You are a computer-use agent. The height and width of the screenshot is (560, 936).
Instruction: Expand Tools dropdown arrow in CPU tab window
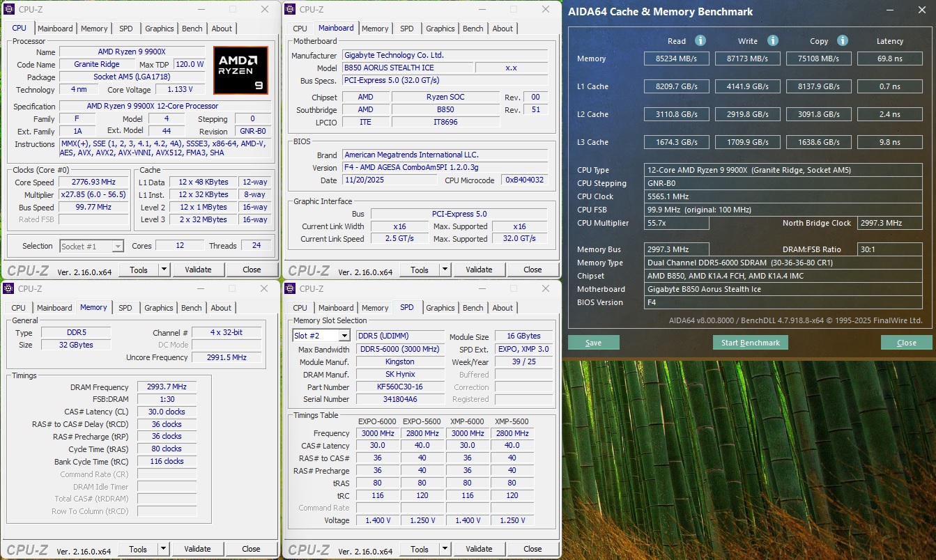[x=164, y=270]
